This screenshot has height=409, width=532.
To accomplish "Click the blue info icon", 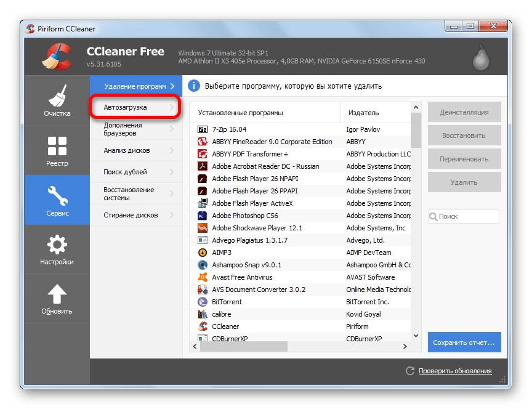I will (x=194, y=86).
